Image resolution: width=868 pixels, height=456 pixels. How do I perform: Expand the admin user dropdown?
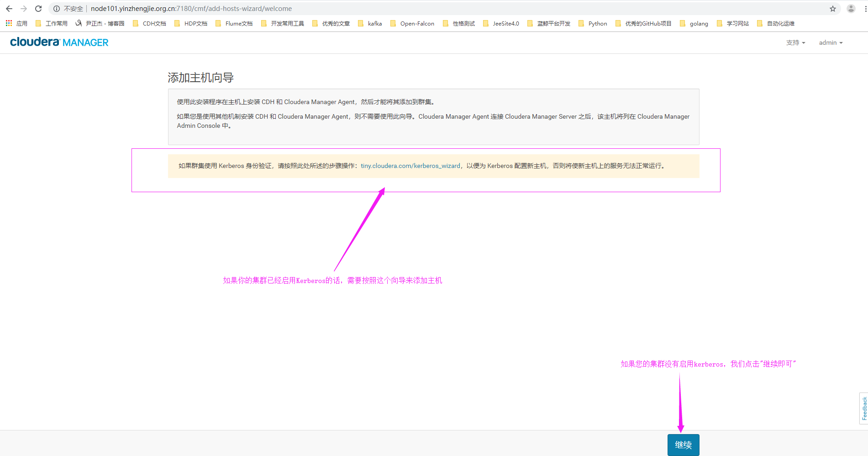(x=831, y=42)
